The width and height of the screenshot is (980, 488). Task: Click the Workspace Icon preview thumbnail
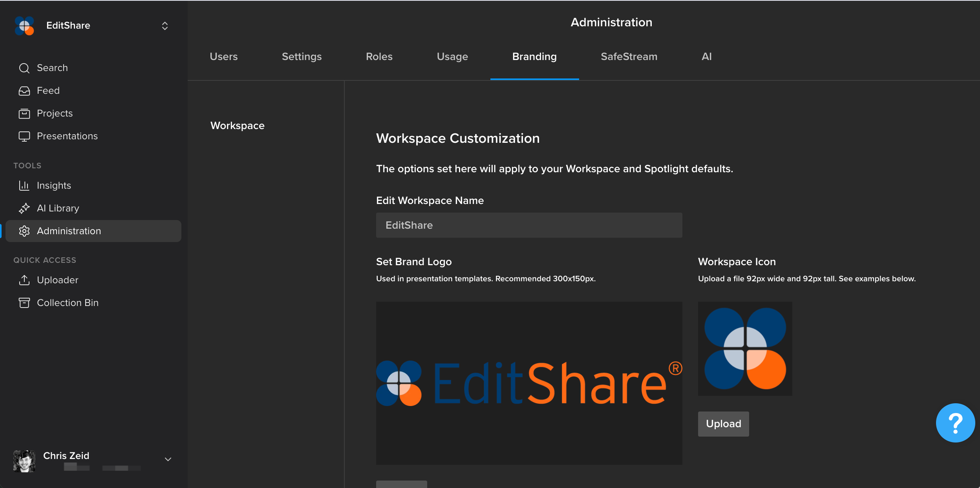[745, 349]
